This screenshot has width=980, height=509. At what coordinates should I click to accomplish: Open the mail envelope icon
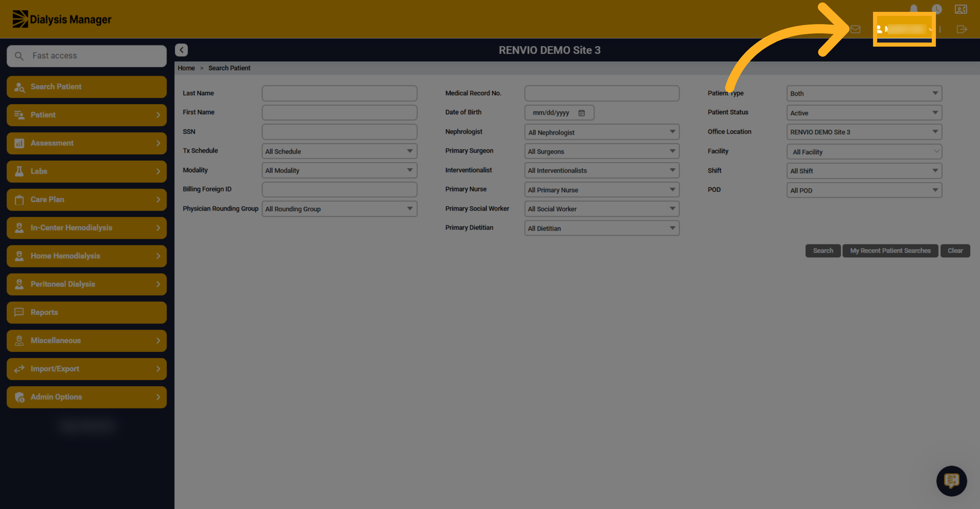[855, 29]
